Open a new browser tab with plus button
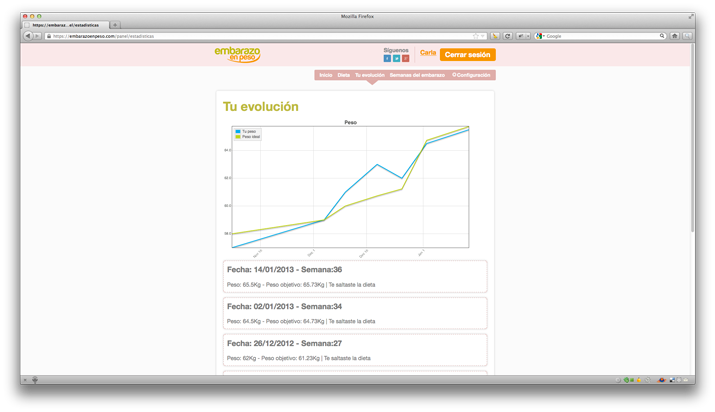715x412 pixels. (115, 25)
